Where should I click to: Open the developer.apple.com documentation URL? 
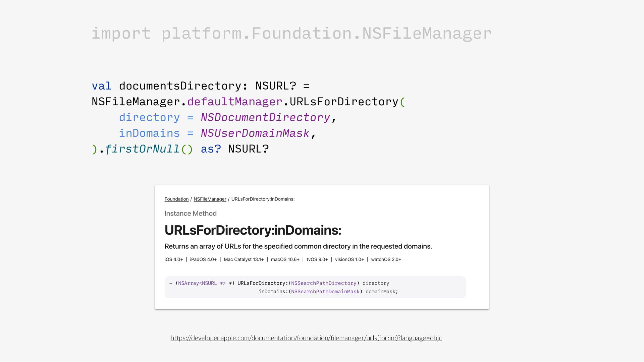tap(306, 338)
